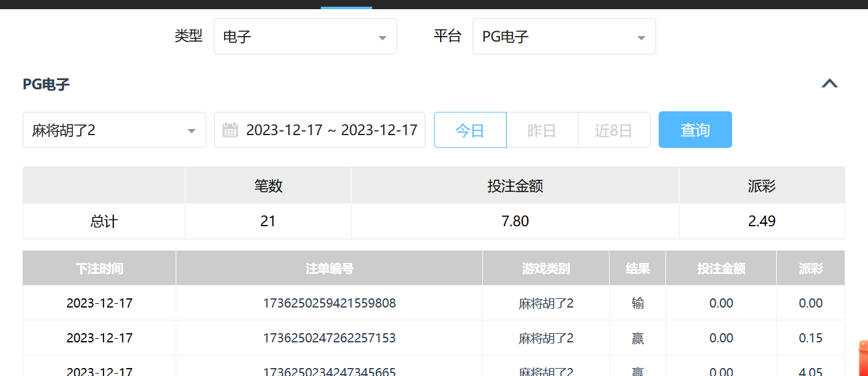Click the 派彩 column header in bet table
The width and height of the screenshot is (868, 376).
point(810,268)
